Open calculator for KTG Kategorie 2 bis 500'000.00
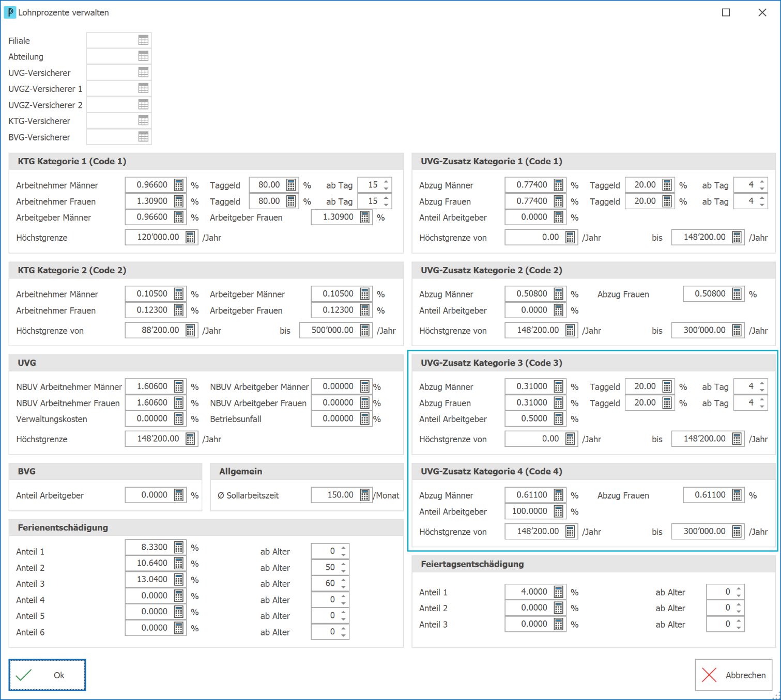Screen dimensions: 781x700 (365, 330)
